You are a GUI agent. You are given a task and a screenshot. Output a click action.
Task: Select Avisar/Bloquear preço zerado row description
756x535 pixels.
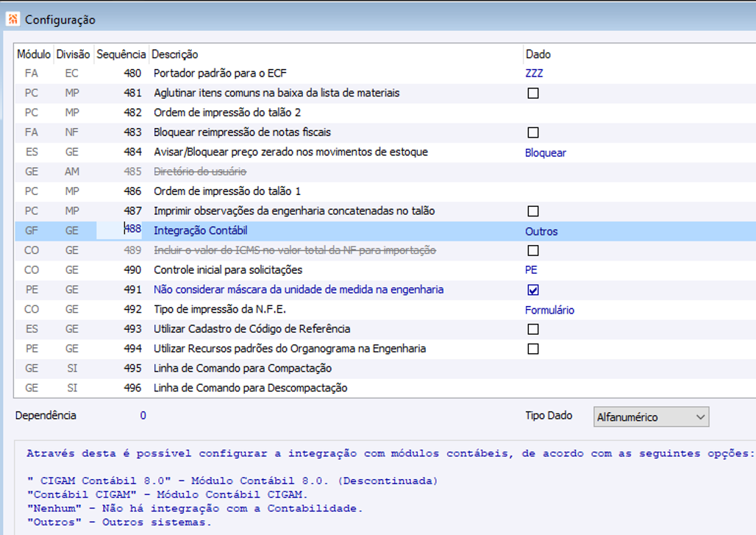tap(290, 152)
